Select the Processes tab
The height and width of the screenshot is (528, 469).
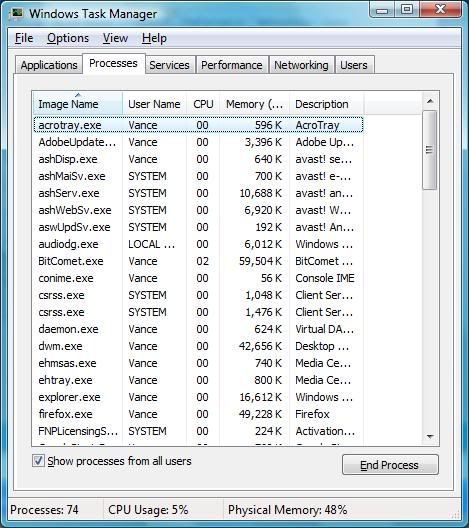tap(113, 63)
